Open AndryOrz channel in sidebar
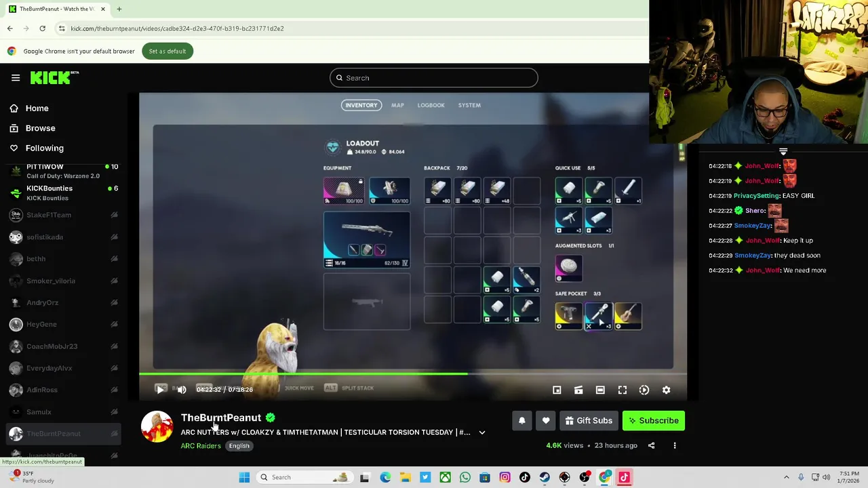 tap(64, 302)
